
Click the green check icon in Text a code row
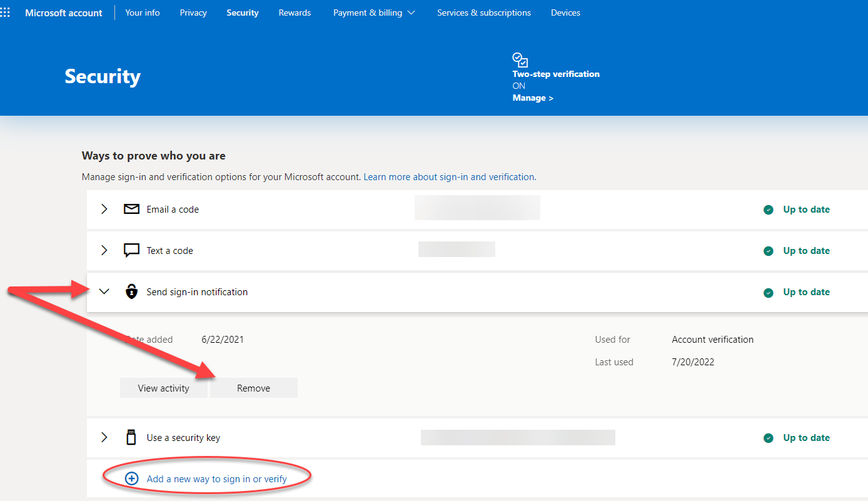point(769,251)
